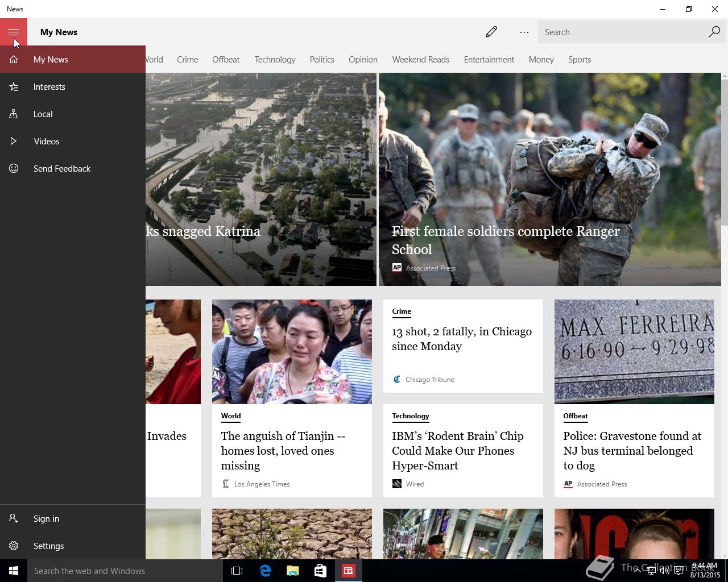The image size is (728, 582).
Task: Click the Settings gear icon
Action: (14, 546)
